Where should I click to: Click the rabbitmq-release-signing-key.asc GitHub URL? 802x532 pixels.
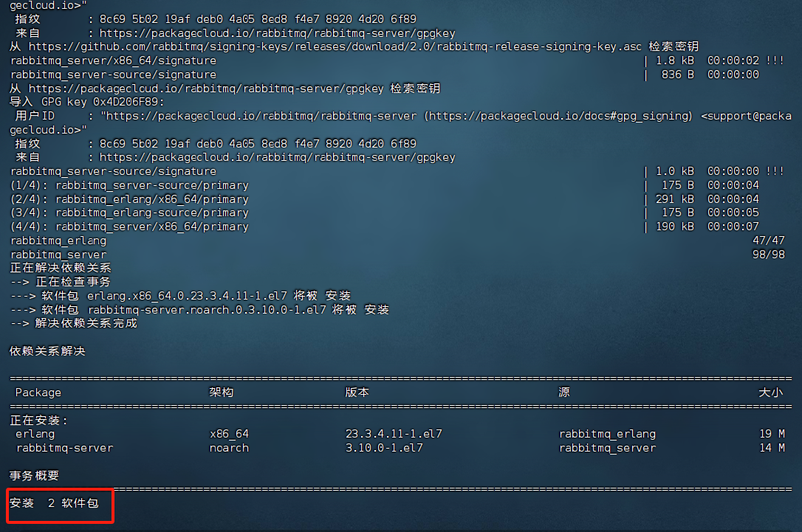(335, 46)
